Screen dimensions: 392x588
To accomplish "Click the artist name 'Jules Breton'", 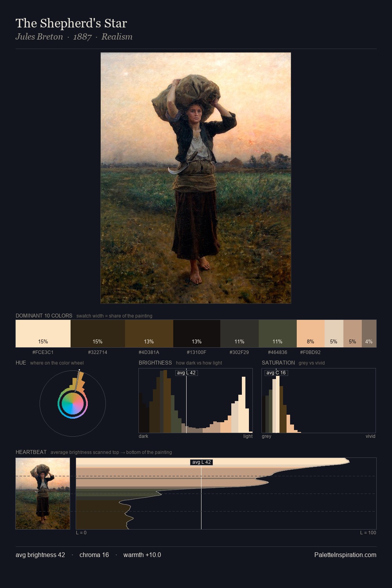I will (39, 37).
